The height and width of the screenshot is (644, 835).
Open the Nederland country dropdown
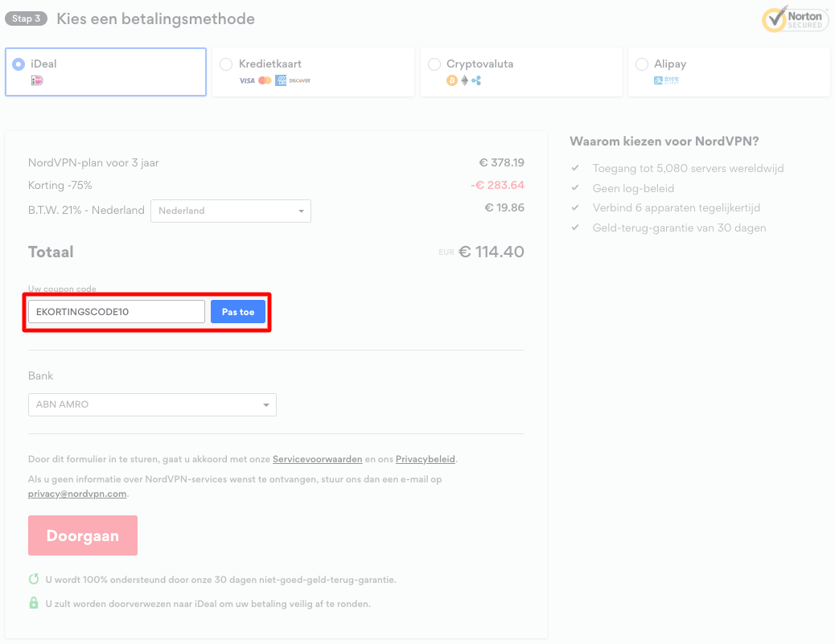(231, 211)
